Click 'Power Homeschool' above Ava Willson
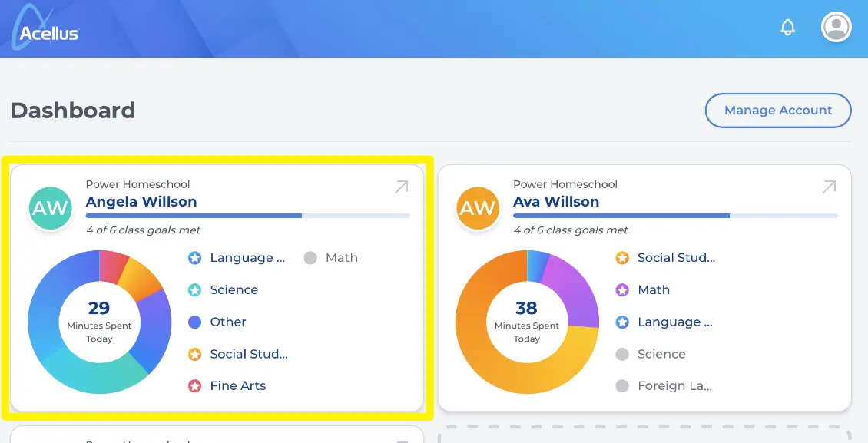Viewport: 868px width, 443px height. (565, 184)
